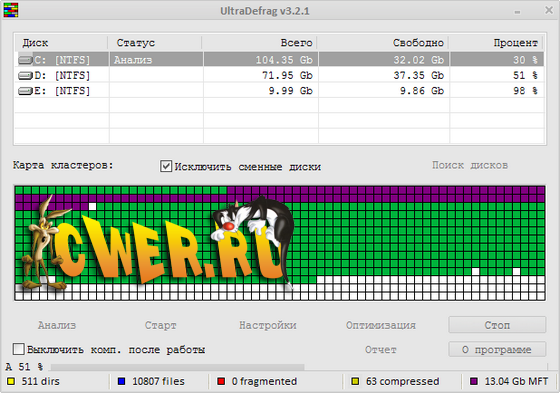Click the red fragmented legend square

[221, 381]
